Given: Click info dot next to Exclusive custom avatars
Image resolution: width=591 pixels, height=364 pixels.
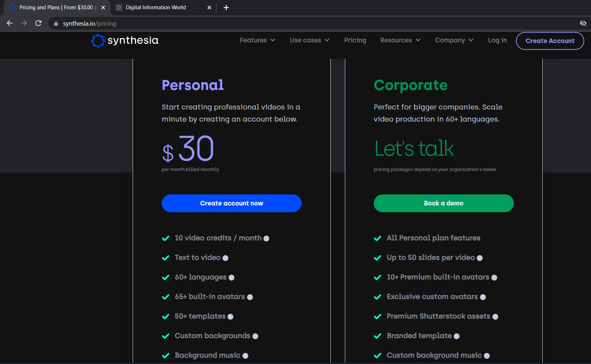Looking at the screenshot, I should coord(483,297).
